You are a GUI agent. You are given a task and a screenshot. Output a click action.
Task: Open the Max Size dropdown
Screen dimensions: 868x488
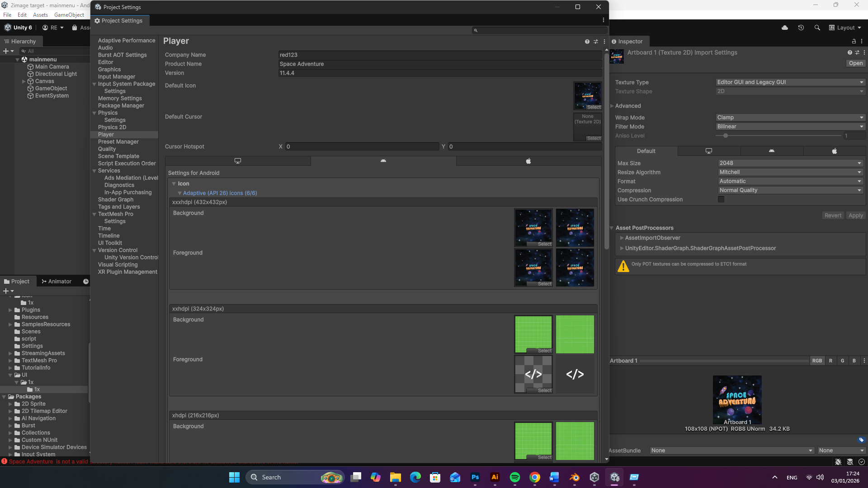[790, 163]
